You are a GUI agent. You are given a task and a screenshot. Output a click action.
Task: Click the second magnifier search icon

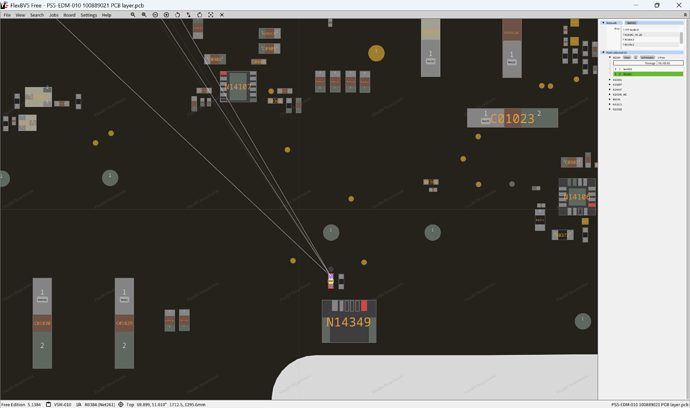pyautogui.click(x=144, y=15)
